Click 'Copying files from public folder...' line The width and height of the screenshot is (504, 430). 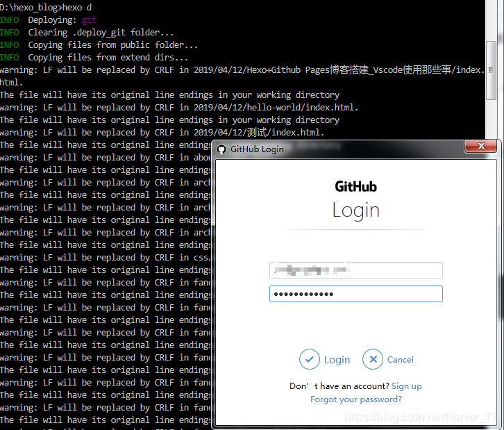tap(99, 45)
